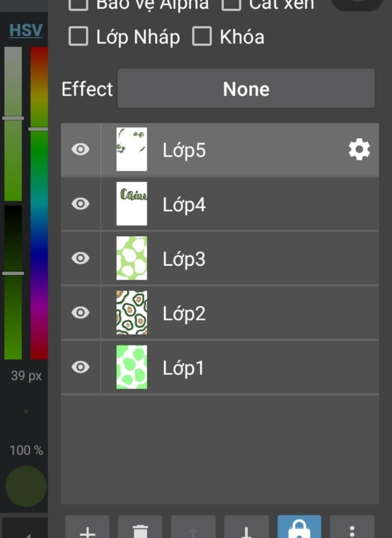Tap the dark green current color swatch
Viewport: 392px width, 538px height.
tap(26, 486)
